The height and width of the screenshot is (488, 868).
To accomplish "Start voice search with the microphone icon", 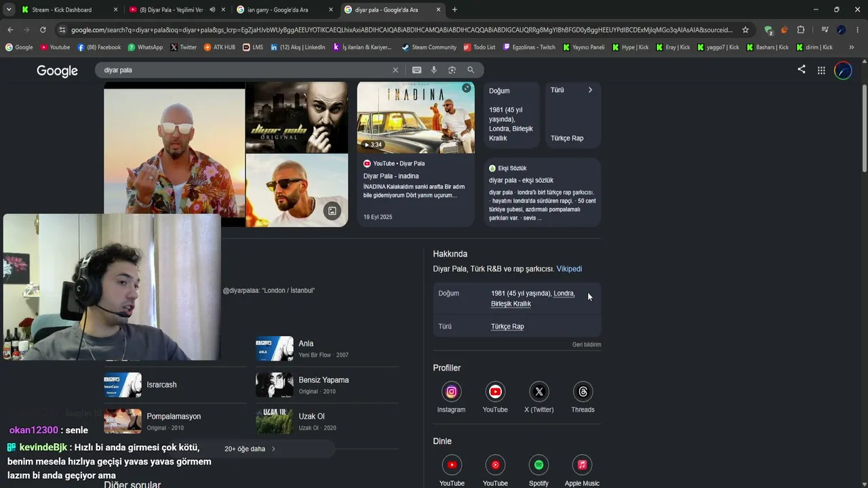I will tap(434, 70).
